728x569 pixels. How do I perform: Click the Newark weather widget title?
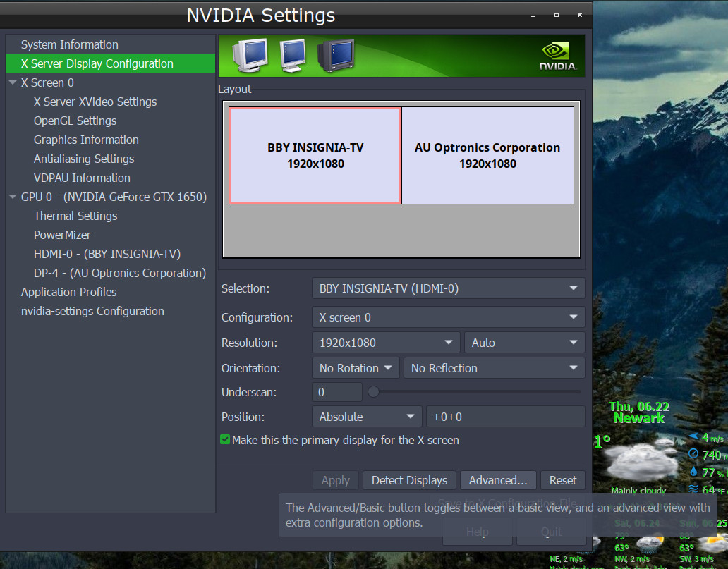click(x=639, y=418)
